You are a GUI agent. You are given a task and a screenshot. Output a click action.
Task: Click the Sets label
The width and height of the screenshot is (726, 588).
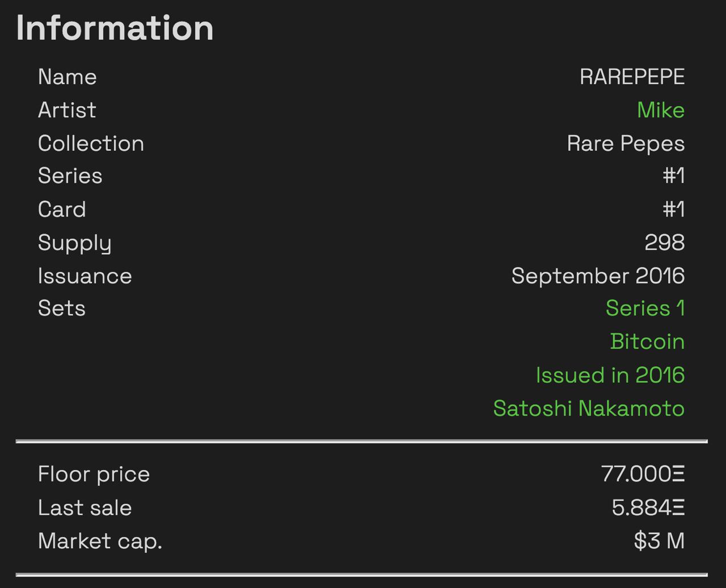point(62,308)
